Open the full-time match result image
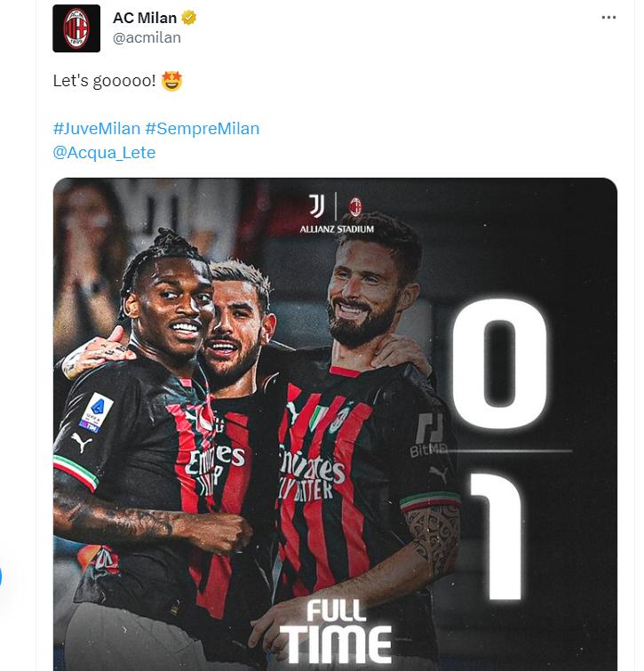 (335, 424)
